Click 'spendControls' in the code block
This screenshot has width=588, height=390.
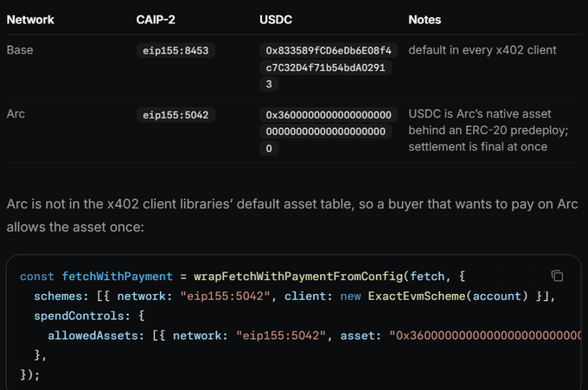(79, 316)
